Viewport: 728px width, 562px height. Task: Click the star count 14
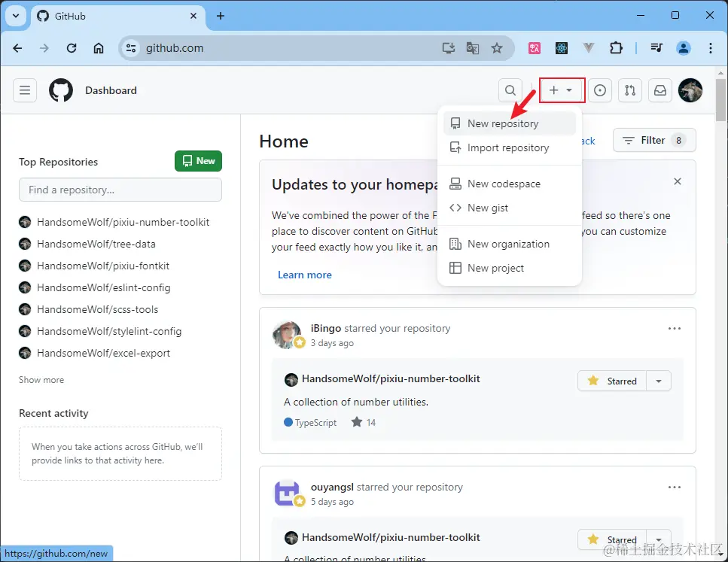point(364,422)
